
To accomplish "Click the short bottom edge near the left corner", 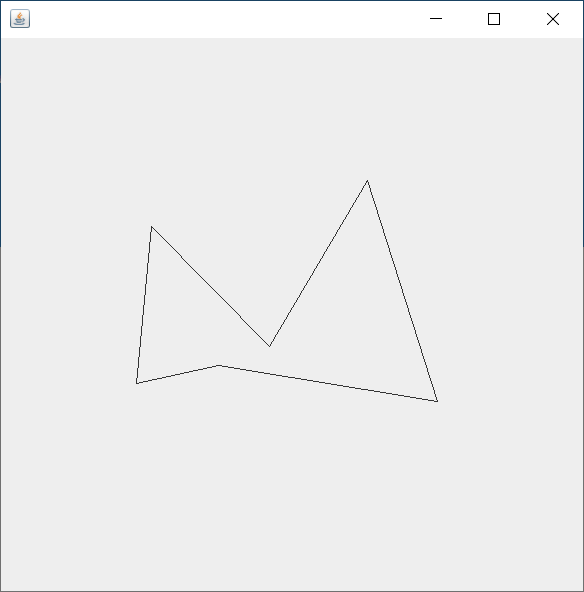I will click(x=178, y=374).
